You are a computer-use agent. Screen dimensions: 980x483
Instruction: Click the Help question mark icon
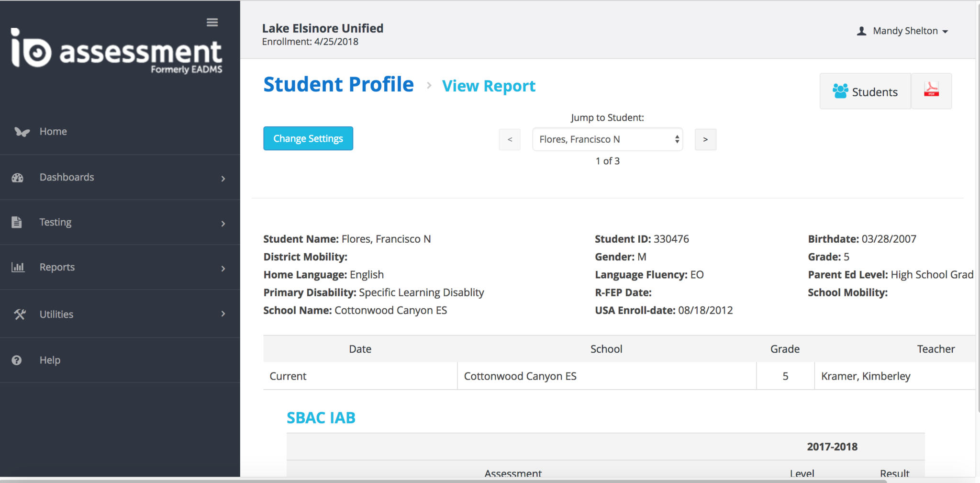point(17,360)
